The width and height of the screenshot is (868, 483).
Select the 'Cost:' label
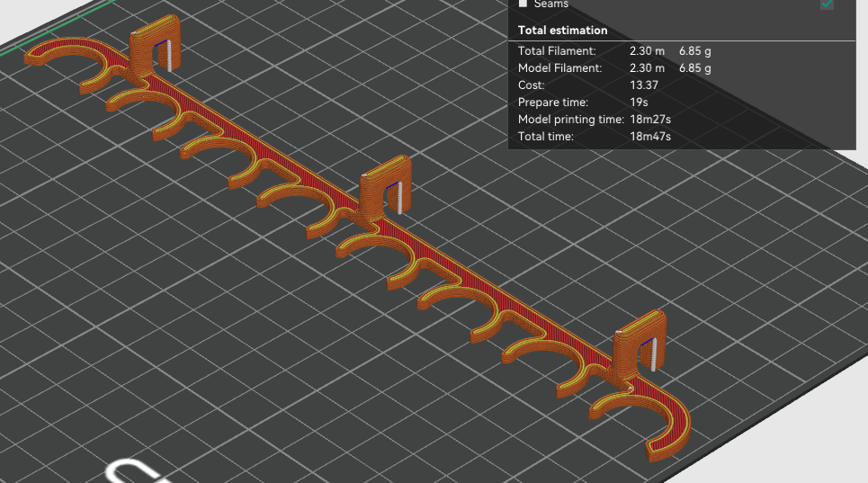coord(532,85)
